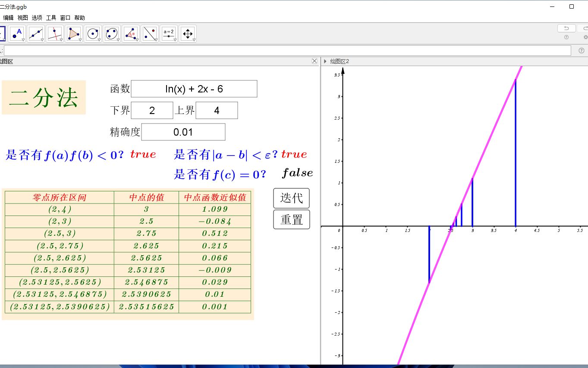Viewport: 588px width, 368px height.
Task: Select the Point tool
Action: pyautogui.click(x=17, y=32)
